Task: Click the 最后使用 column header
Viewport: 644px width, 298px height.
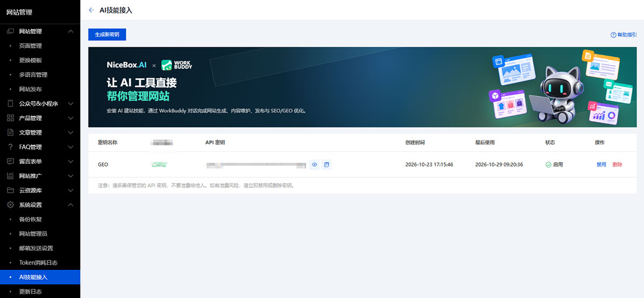Action: pos(485,143)
